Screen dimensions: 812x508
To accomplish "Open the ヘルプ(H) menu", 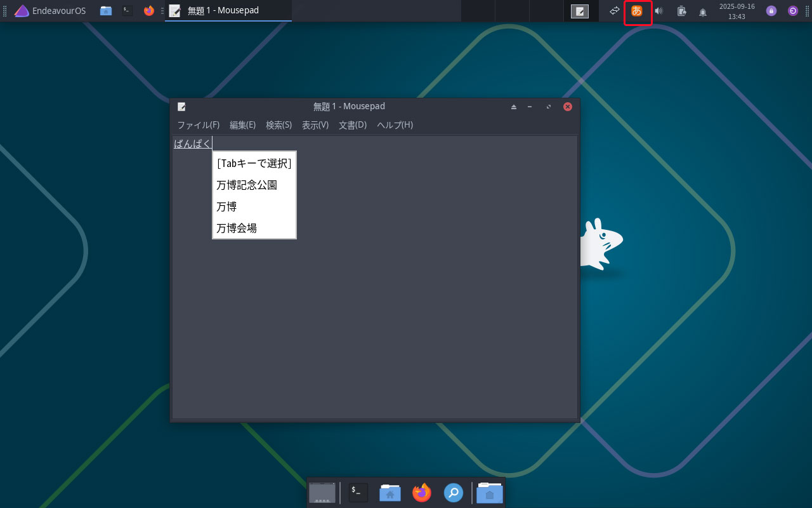I will tap(395, 125).
